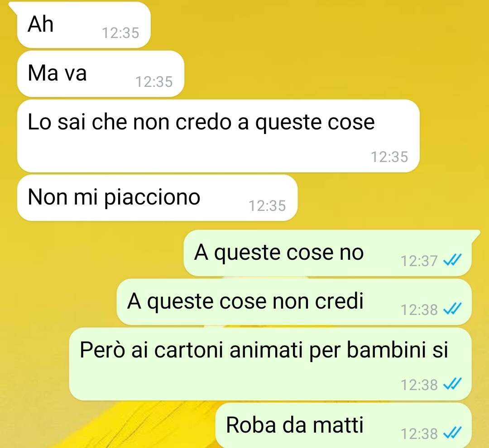Tap the "Ah" message bubble

coord(84,25)
